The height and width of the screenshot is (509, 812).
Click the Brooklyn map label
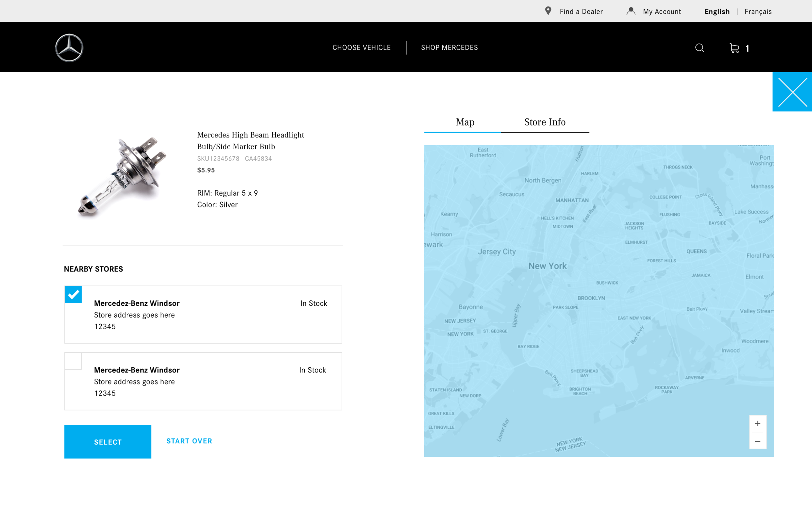pyautogui.click(x=591, y=298)
